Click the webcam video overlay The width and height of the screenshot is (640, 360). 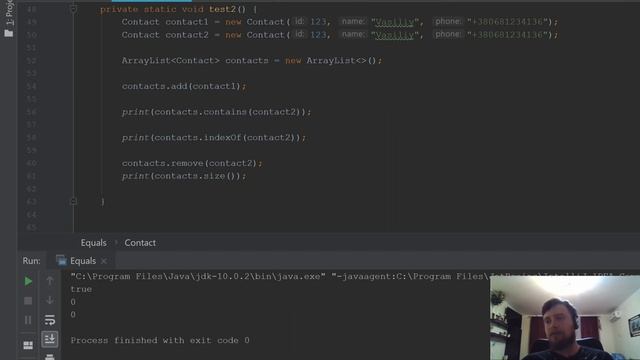click(x=565, y=318)
